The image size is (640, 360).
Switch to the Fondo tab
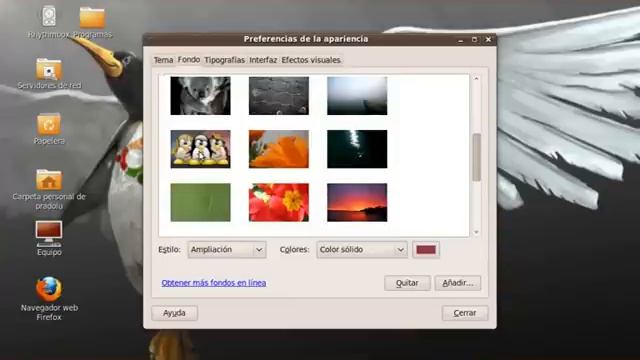click(189, 60)
